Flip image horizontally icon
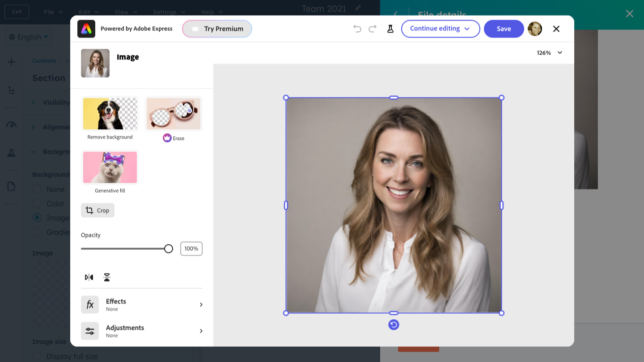Viewport: 644px width, 362px height. [x=89, y=277]
